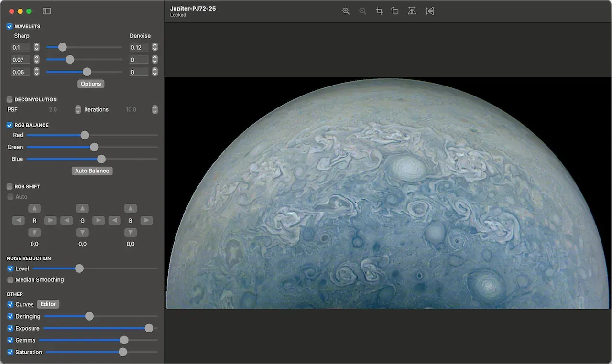Toggle the sidebar panel icon
The height and width of the screenshot is (364, 612).
46,11
